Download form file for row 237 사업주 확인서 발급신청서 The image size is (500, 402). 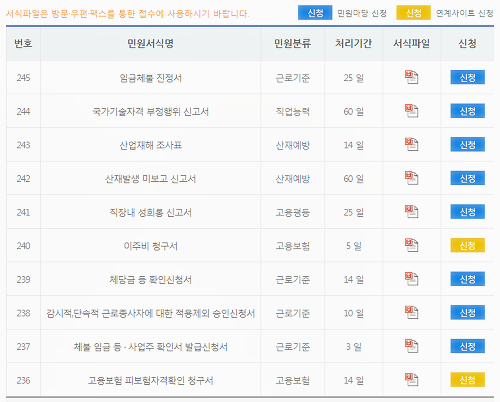[411, 346]
